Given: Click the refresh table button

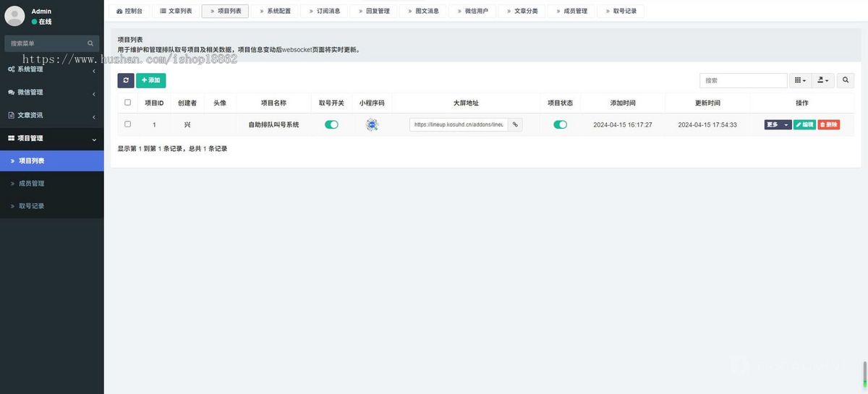Looking at the screenshot, I should pos(126,80).
